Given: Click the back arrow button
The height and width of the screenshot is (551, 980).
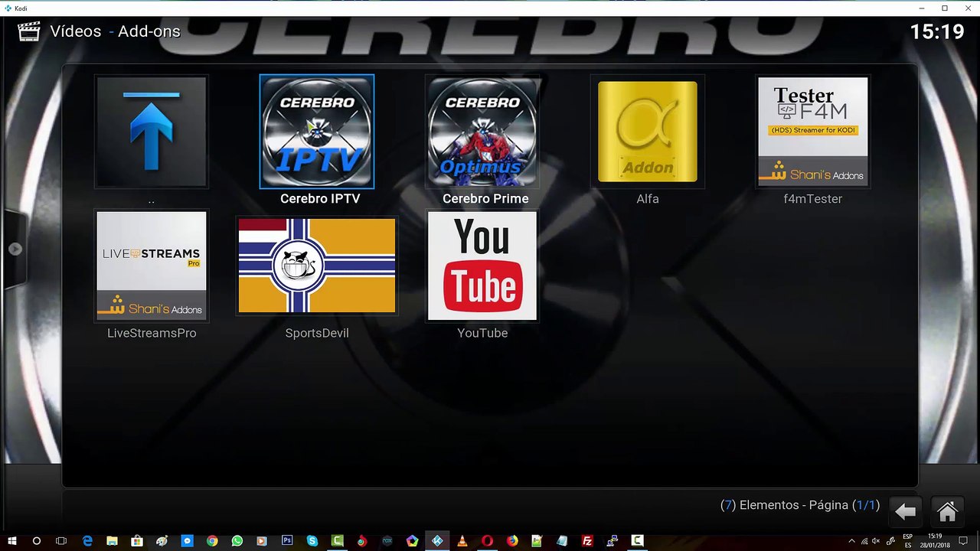Looking at the screenshot, I should pos(906,511).
